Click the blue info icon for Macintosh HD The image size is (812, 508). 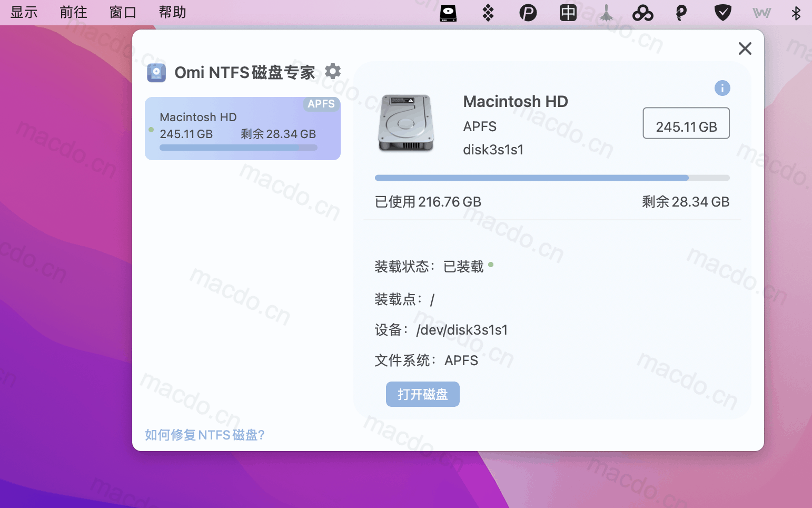click(x=722, y=88)
